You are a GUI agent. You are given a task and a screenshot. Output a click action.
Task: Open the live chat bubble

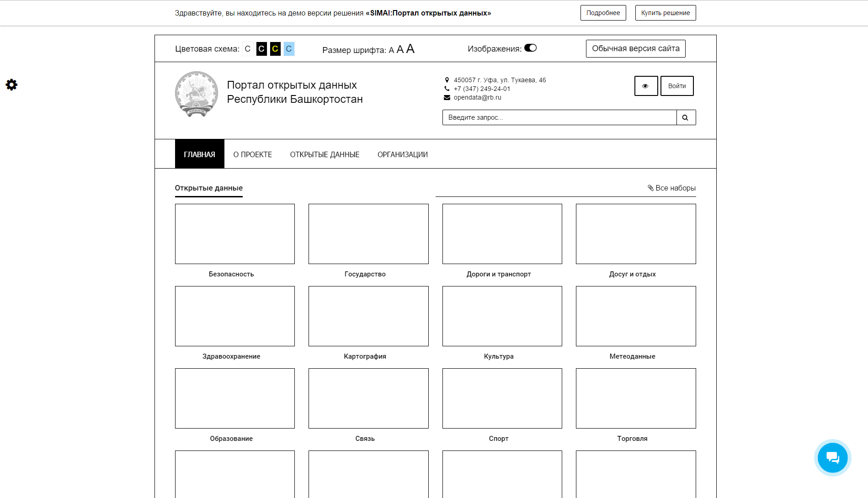click(832, 457)
